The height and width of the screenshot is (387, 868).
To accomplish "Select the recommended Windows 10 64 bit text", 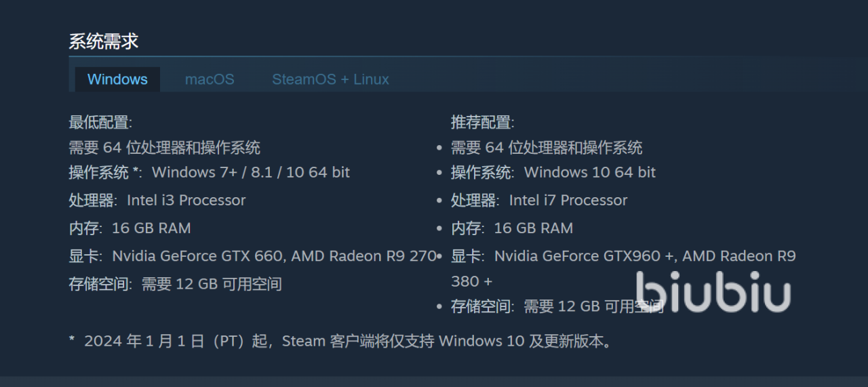I will point(590,172).
